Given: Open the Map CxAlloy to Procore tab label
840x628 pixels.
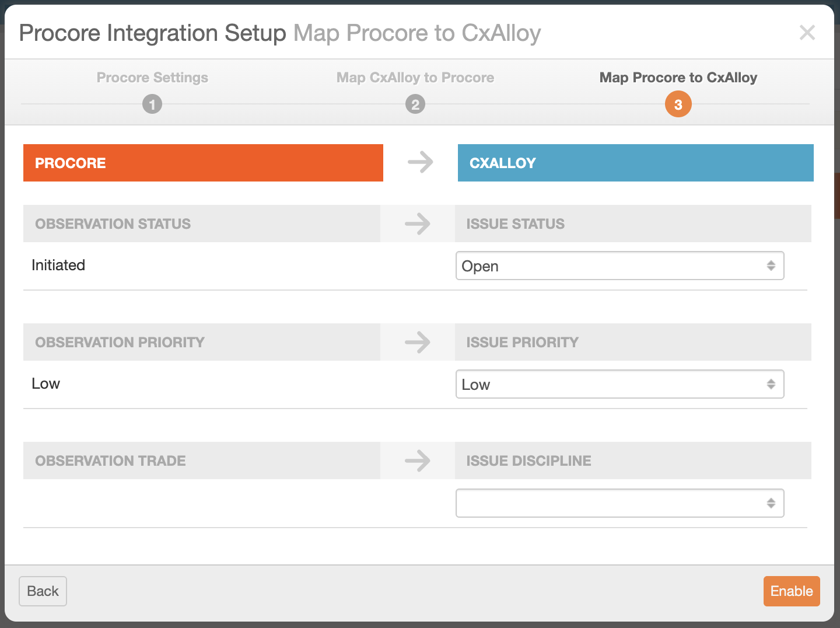Looking at the screenshot, I should 415,78.
